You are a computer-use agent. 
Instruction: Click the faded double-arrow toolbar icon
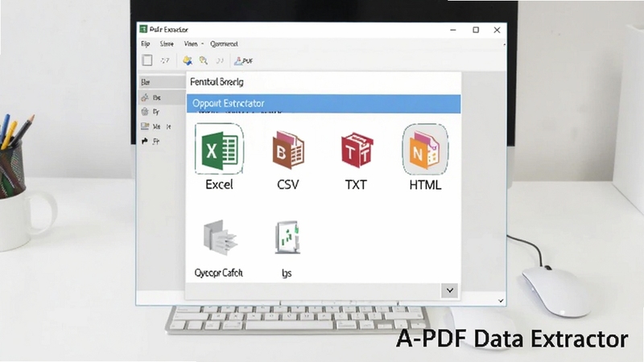(220, 61)
